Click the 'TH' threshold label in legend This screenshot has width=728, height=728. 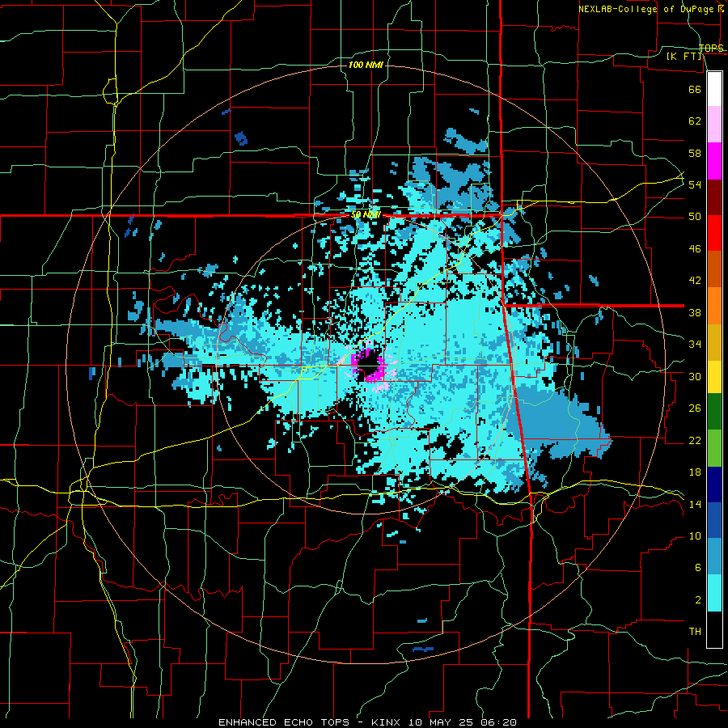click(x=695, y=632)
